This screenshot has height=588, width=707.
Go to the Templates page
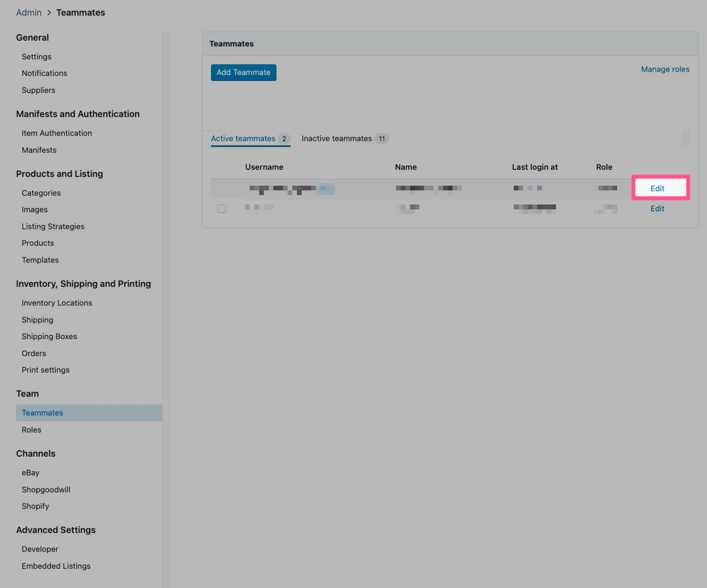pyautogui.click(x=40, y=260)
